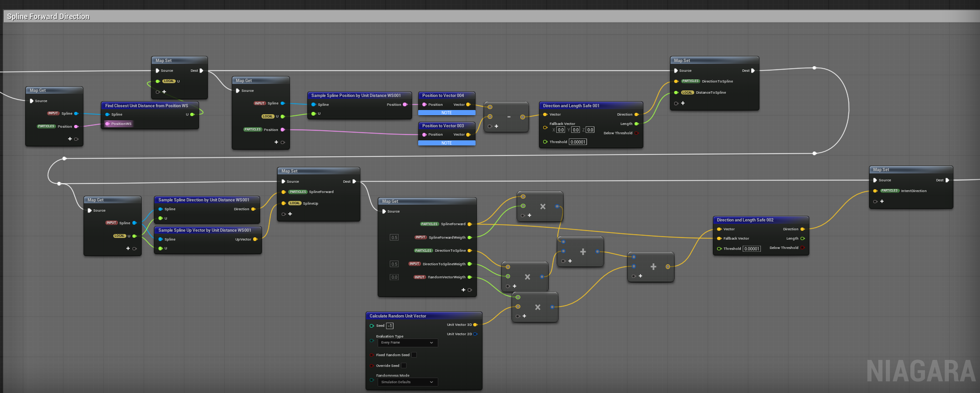Add a new pin below RandomVectorWeigth in Map Get
This screenshot has width=980, height=393.
click(x=463, y=290)
